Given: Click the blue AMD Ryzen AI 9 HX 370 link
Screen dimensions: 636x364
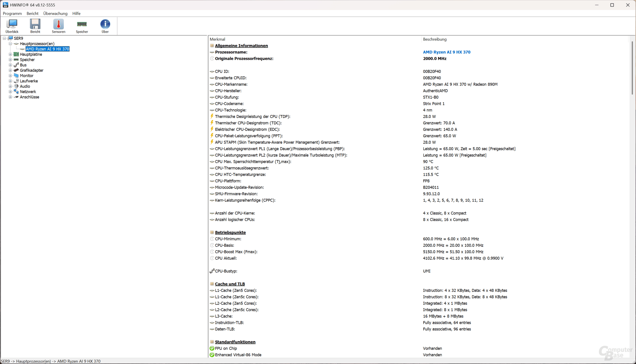Looking at the screenshot, I should 446,52.
